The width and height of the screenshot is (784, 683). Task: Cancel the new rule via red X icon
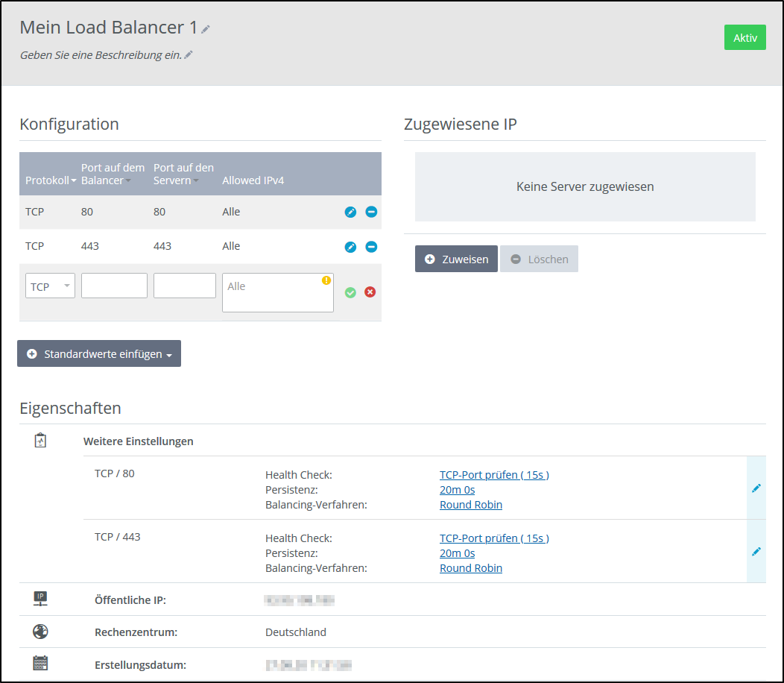tap(370, 292)
